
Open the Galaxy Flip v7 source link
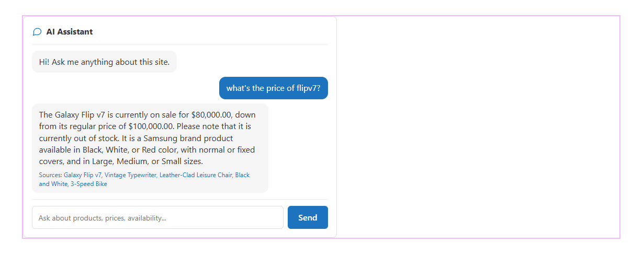click(x=83, y=175)
